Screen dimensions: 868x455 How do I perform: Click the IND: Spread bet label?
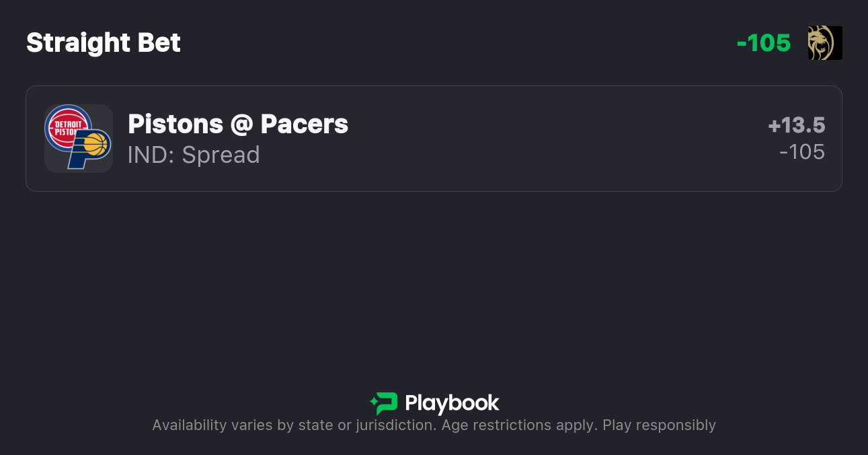point(194,155)
